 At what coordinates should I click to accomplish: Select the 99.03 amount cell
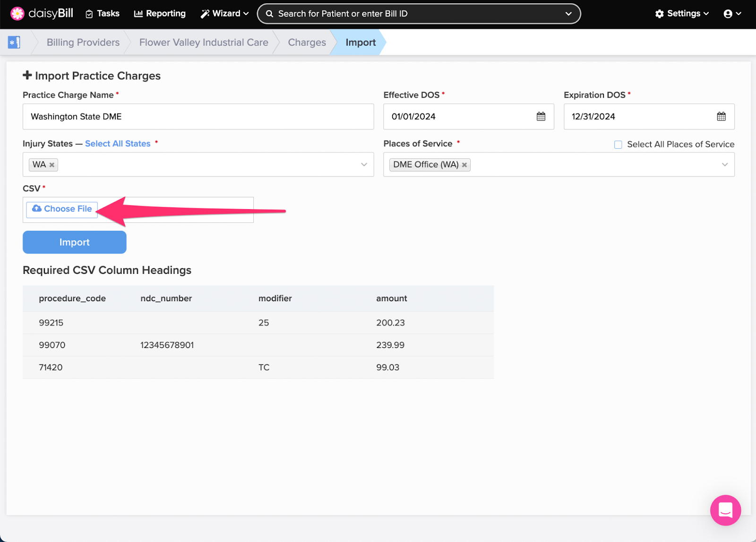click(388, 367)
